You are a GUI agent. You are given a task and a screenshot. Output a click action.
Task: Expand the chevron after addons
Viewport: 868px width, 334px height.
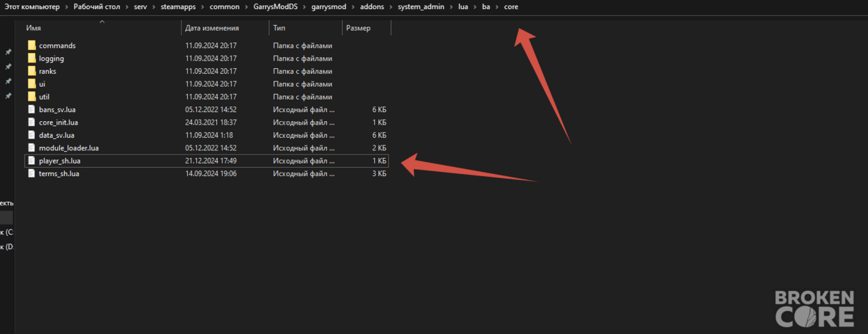tap(391, 7)
